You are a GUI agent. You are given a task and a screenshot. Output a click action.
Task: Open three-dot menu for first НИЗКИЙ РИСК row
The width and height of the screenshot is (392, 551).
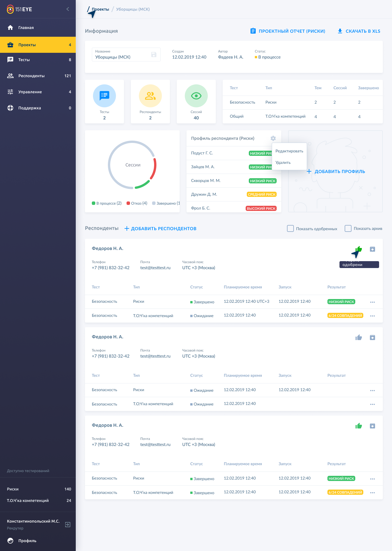[x=372, y=302]
